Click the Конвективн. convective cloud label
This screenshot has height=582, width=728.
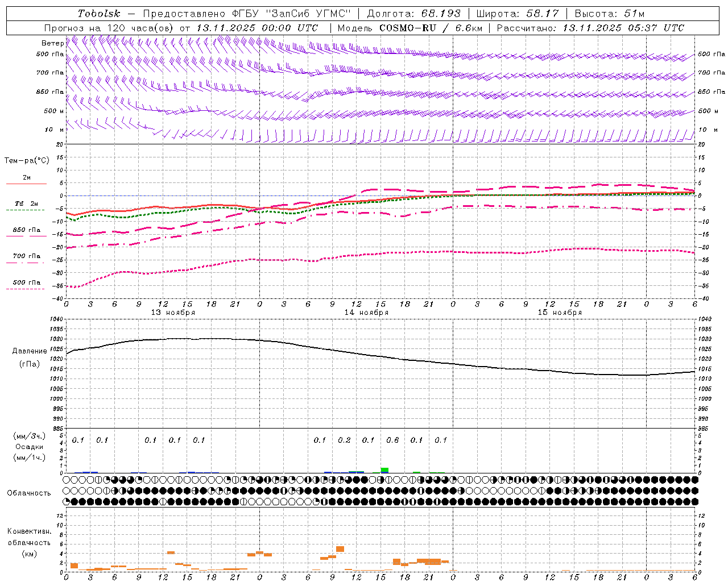point(29,531)
